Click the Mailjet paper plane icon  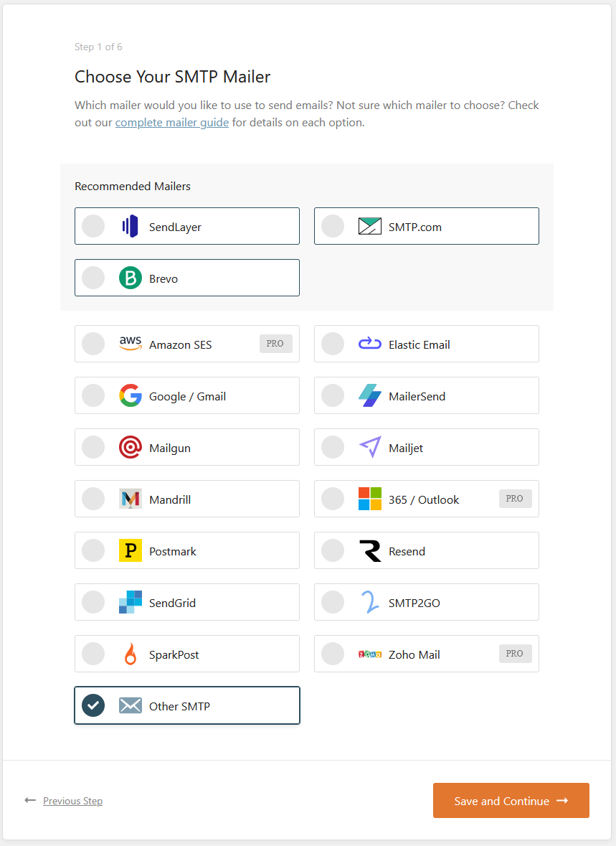pyautogui.click(x=370, y=447)
